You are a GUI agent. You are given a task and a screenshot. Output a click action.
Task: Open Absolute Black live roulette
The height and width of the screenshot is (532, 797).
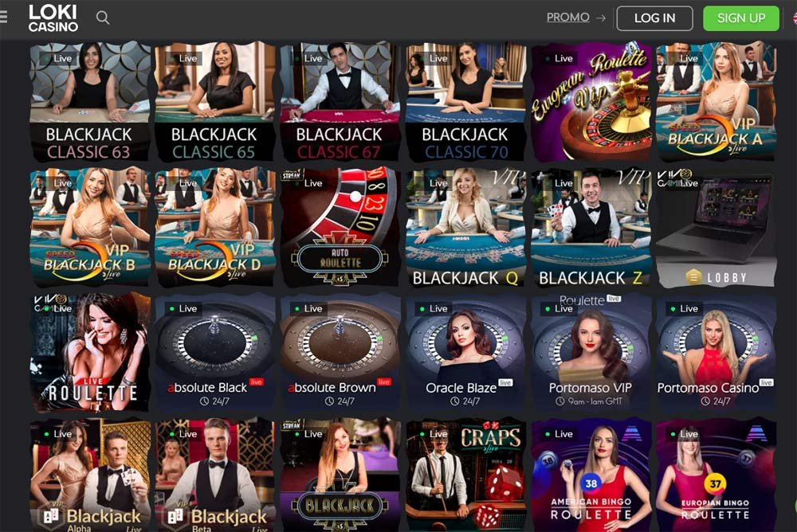click(x=214, y=352)
